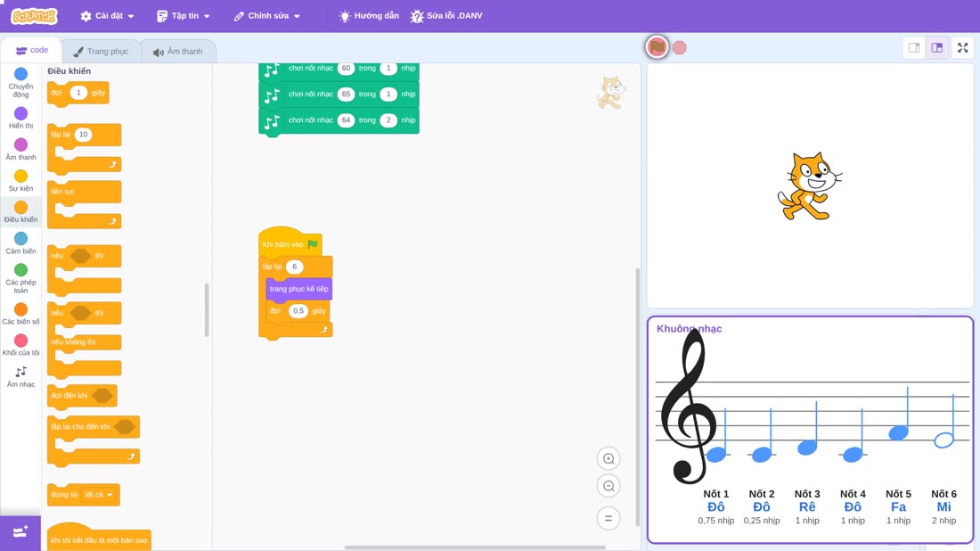980x551 pixels.
Task: Select the Các biến số block category
Action: (20, 313)
